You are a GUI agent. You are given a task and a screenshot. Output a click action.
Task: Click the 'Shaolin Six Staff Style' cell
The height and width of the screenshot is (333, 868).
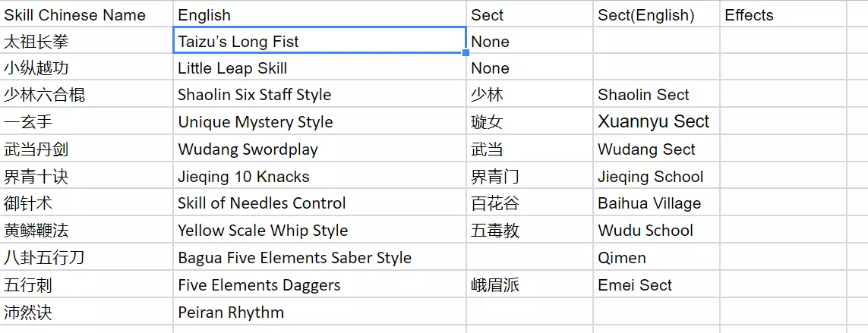(x=254, y=95)
